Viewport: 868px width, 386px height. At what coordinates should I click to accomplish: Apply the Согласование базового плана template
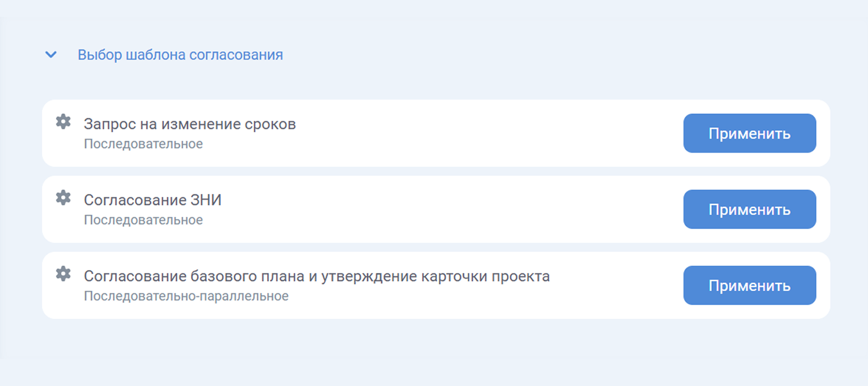coord(749,285)
